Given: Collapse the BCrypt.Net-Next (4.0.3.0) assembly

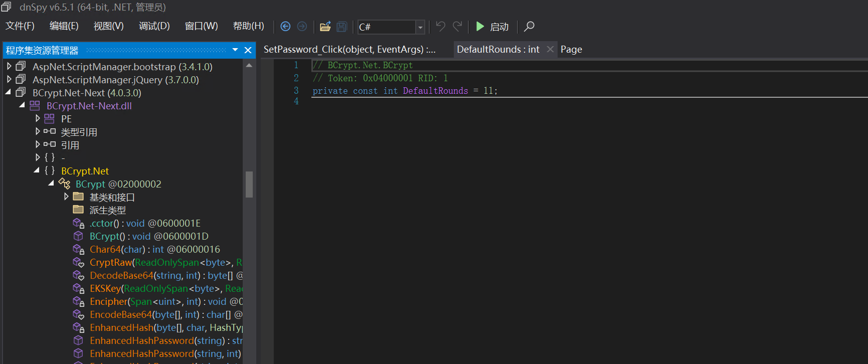Looking at the screenshot, I should pyautogui.click(x=9, y=92).
